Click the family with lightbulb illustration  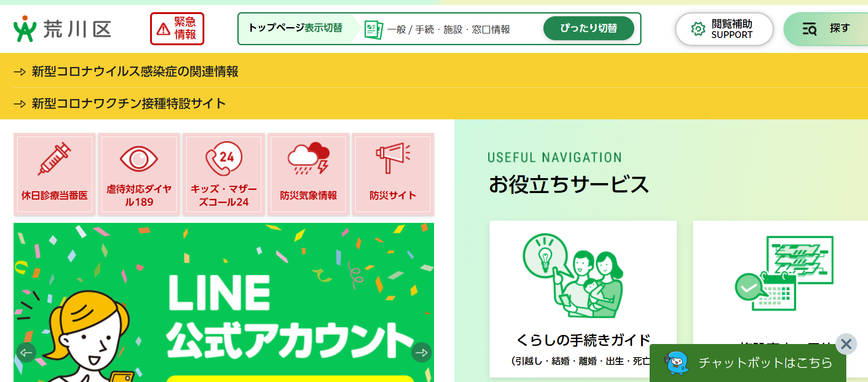click(x=573, y=276)
